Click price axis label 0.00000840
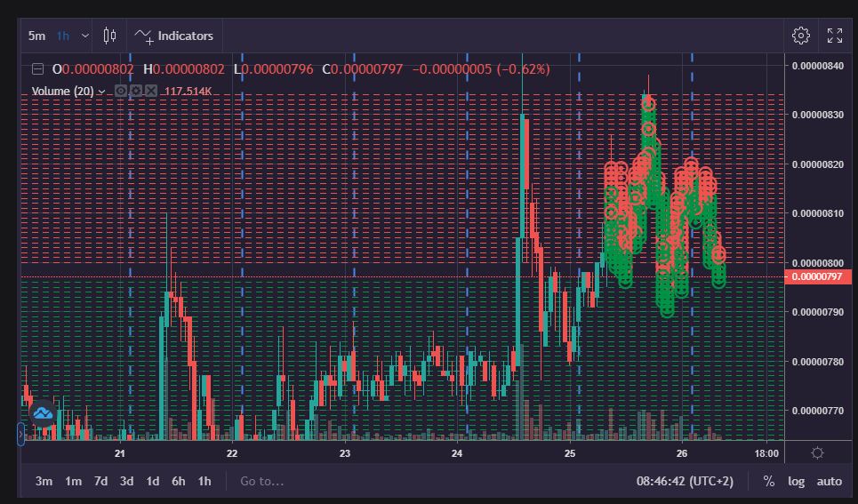The width and height of the screenshot is (858, 504). point(817,66)
